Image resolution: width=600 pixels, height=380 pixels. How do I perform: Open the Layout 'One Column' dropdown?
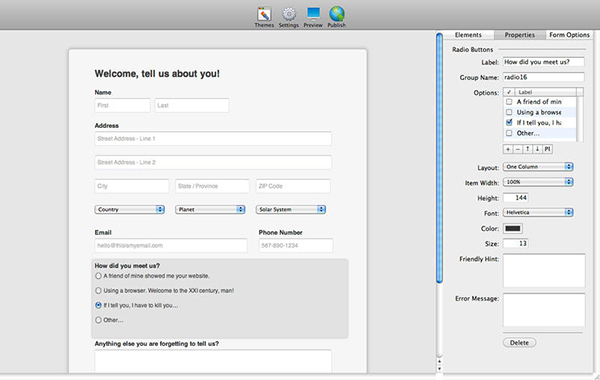coord(538,167)
